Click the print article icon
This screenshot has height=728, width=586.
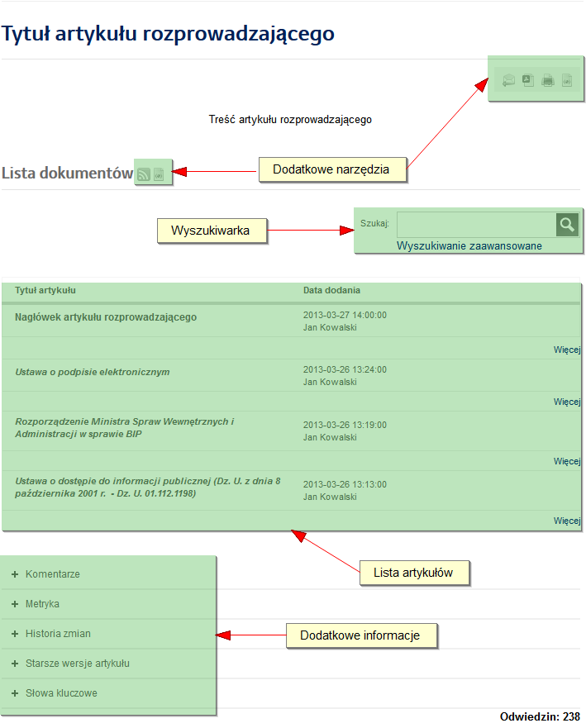548,80
